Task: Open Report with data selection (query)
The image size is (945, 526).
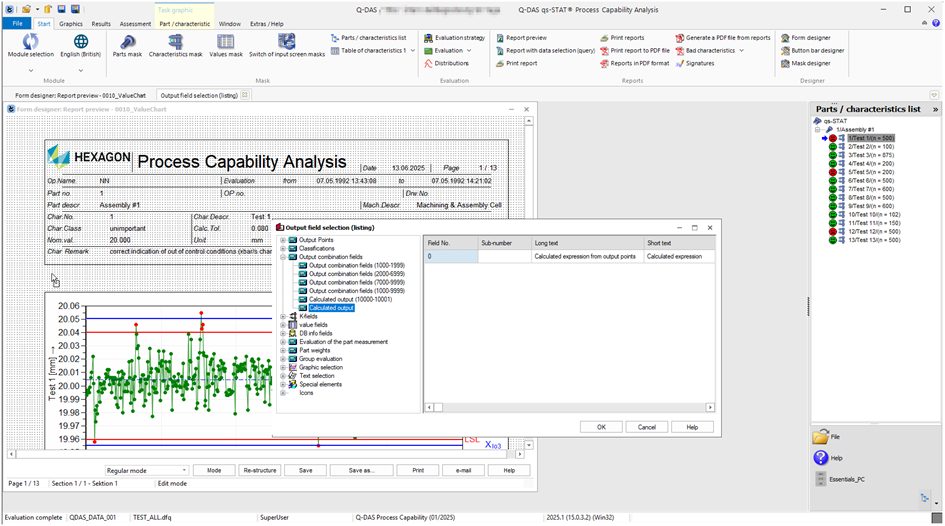Action: point(545,51)
